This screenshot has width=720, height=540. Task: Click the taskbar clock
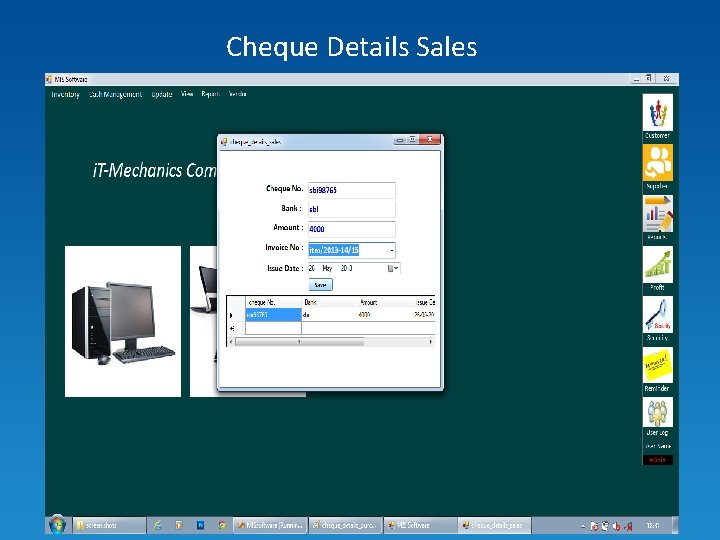(652, 525)
